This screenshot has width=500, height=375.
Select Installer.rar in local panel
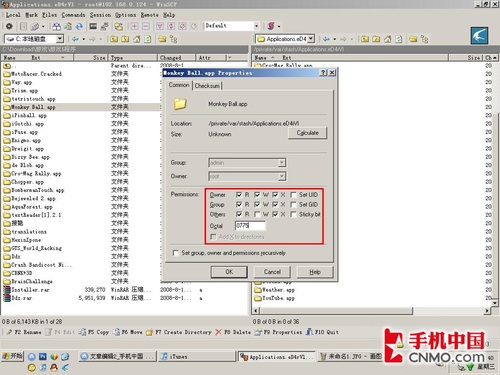click(x=27, y=290)
